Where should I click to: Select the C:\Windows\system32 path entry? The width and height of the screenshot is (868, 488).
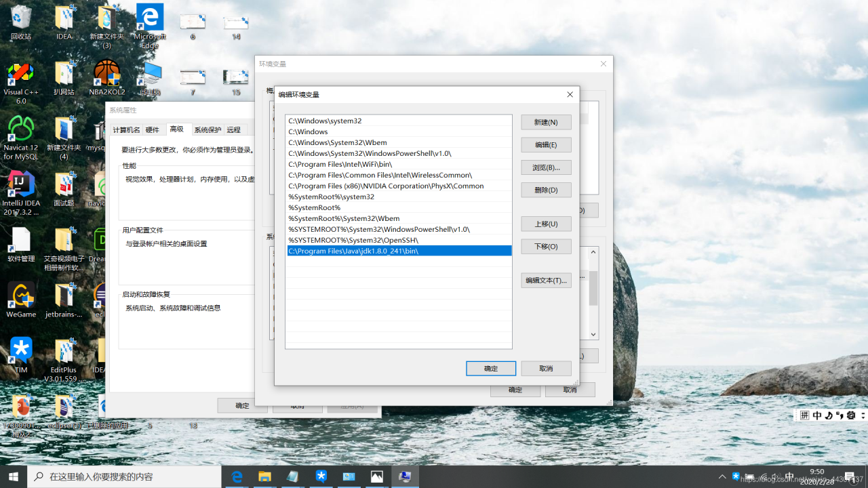click(x=399, y=121)
